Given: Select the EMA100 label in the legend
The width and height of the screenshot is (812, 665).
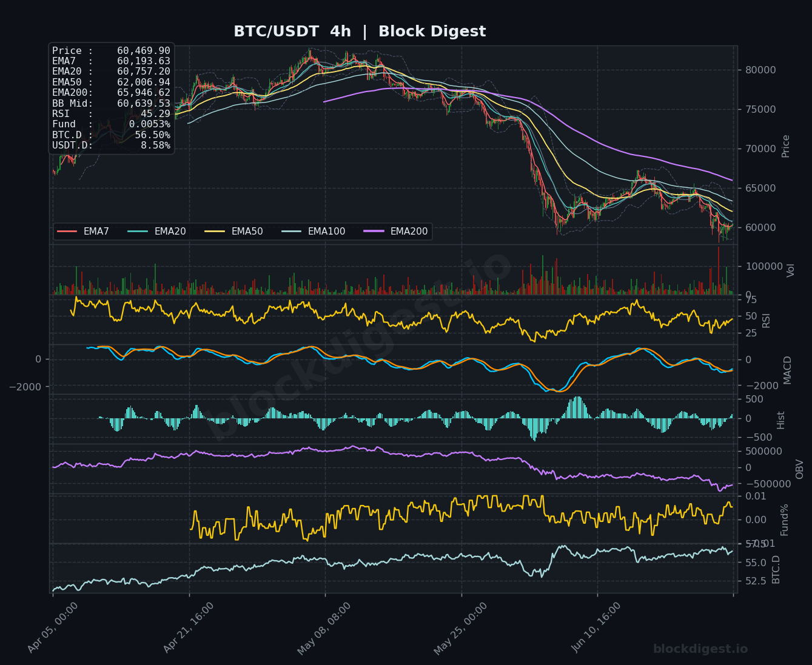Looking at the screenshot, I should tap(326, 232).
